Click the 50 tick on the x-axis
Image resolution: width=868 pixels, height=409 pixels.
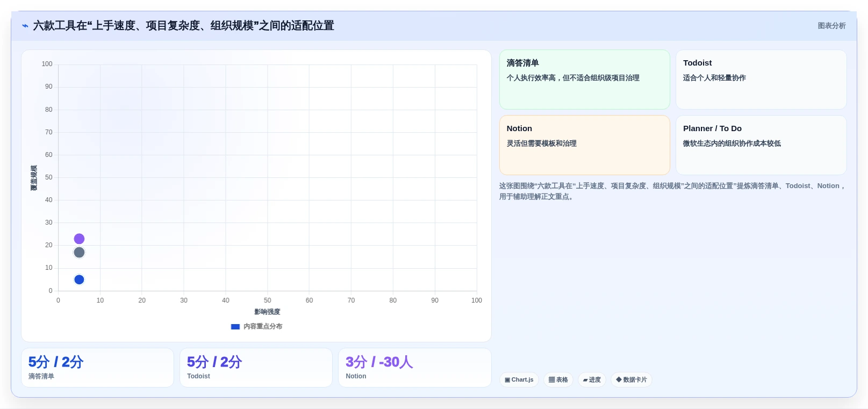pos(268,300)
